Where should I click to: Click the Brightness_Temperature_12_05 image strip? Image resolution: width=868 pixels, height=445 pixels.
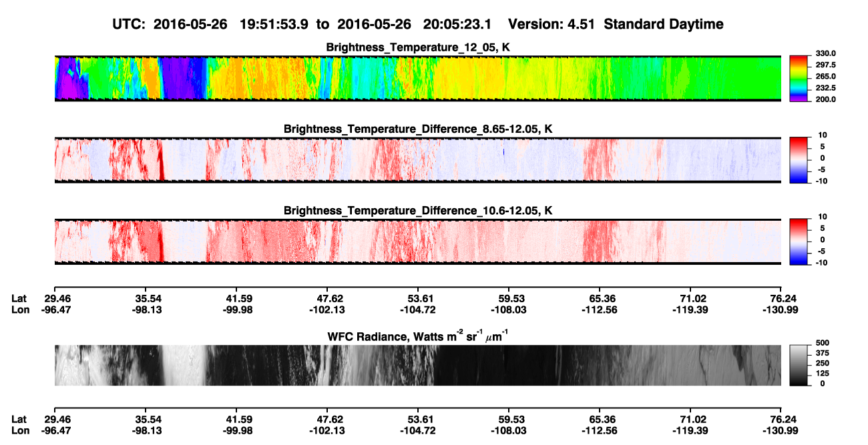(418, 79)
